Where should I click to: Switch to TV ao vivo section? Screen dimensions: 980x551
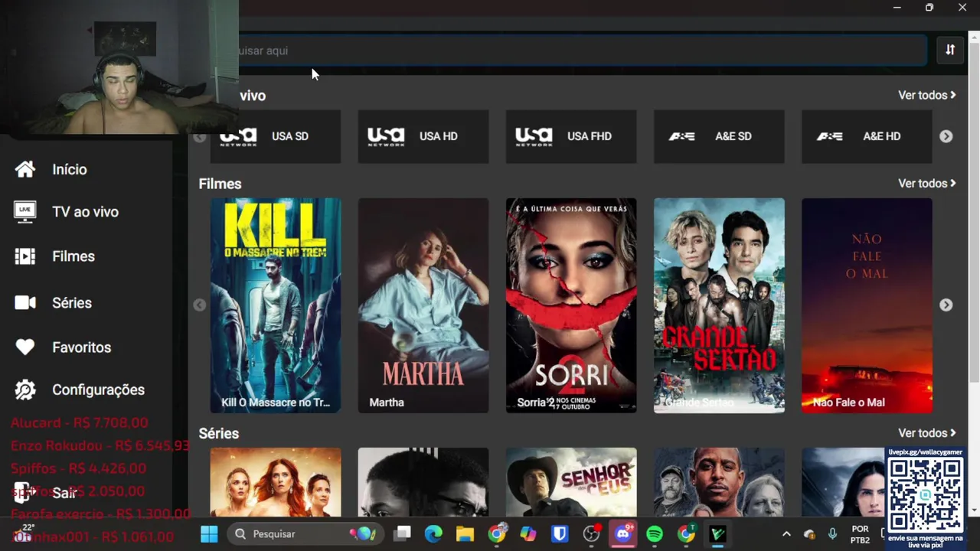(x=86, y=212)
